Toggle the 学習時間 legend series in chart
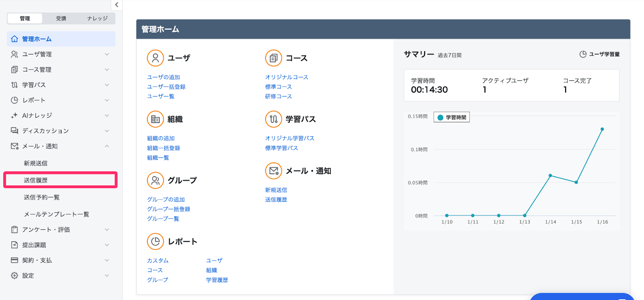This screenshot has width=644, height=300. (452, 117)
